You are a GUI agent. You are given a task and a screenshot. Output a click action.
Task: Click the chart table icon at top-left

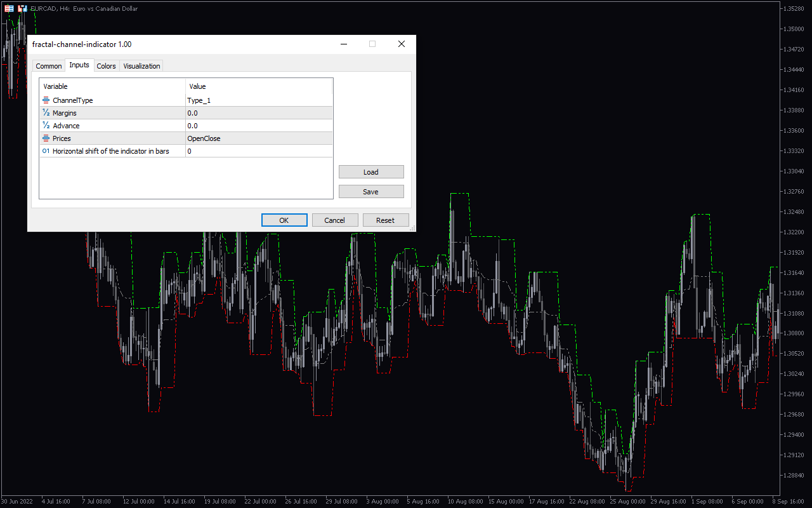(x=9, y=8)
